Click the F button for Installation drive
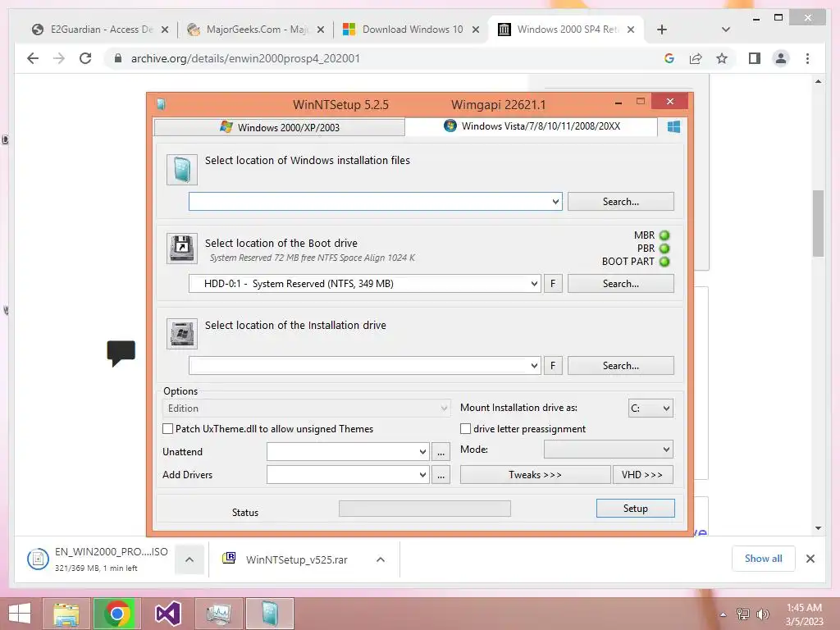Viewport: 840px width, 630px height. click(553, 365)
